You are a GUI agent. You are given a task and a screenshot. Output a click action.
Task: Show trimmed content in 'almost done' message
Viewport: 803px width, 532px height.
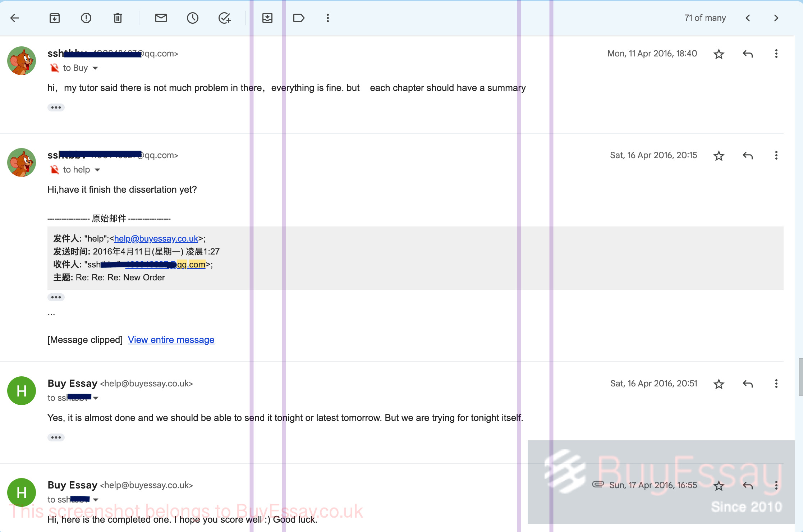pos(56,437)
